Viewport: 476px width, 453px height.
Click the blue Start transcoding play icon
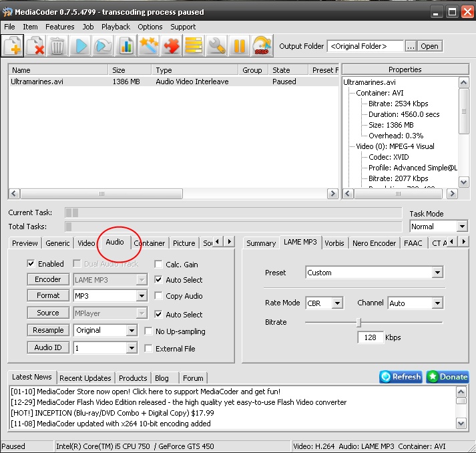coord(81,46)
